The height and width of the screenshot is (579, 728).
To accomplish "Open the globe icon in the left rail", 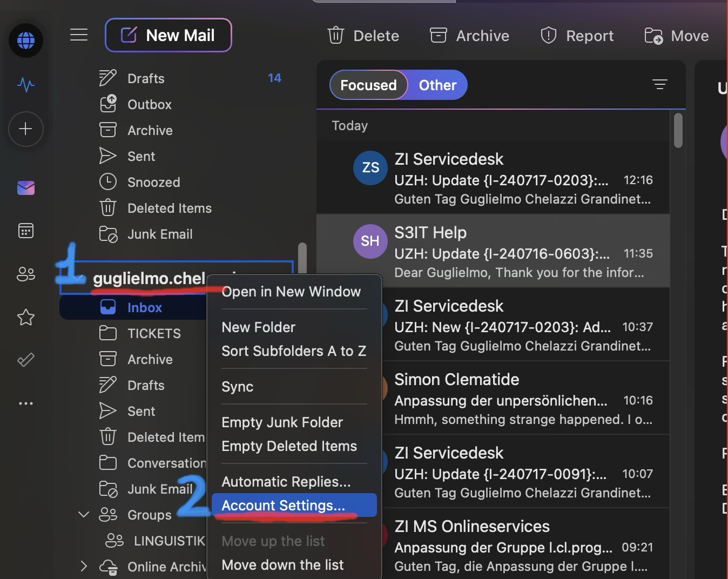I will (x=26, y=41).
